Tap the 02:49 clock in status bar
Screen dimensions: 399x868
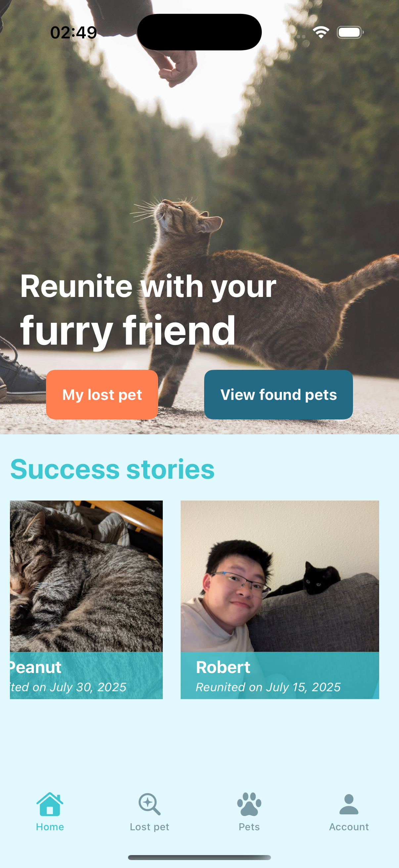[x=73, y=33]
